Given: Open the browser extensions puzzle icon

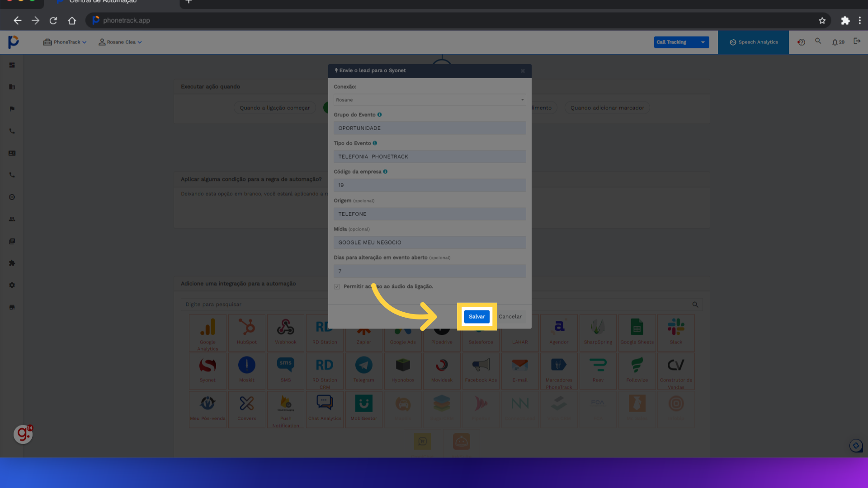Looking at the screenshot, I should (845, 20).
